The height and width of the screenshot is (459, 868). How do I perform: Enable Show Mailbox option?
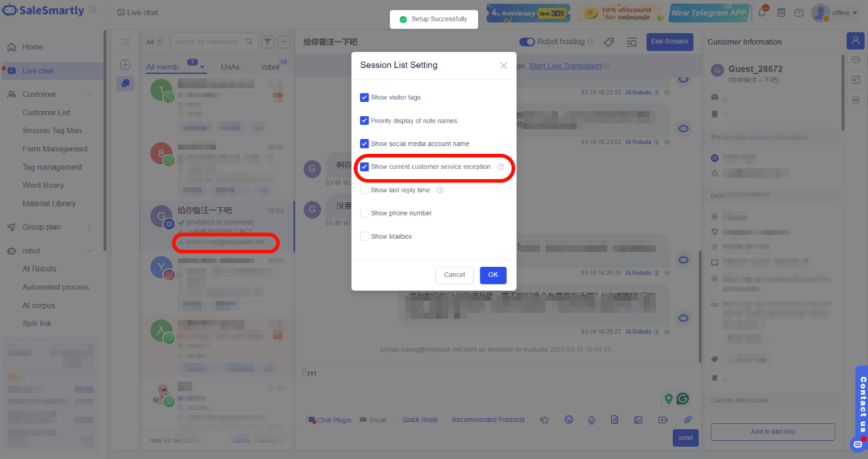click(365, 236)
